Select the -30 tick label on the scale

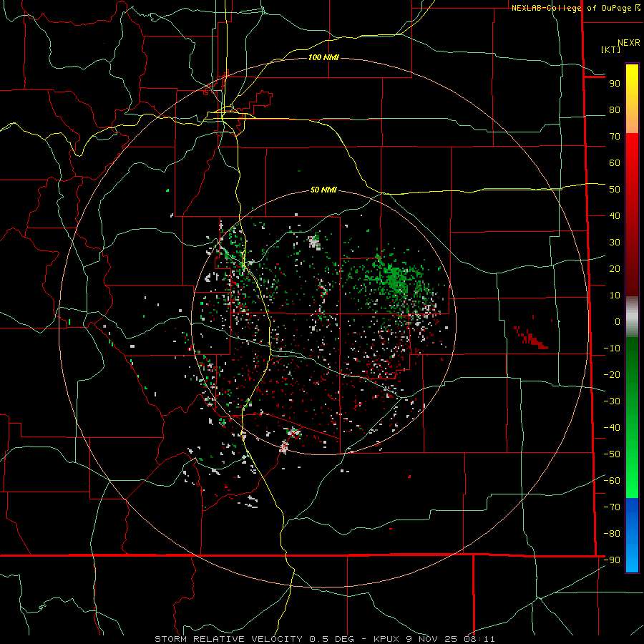click(x=612, y=401)
